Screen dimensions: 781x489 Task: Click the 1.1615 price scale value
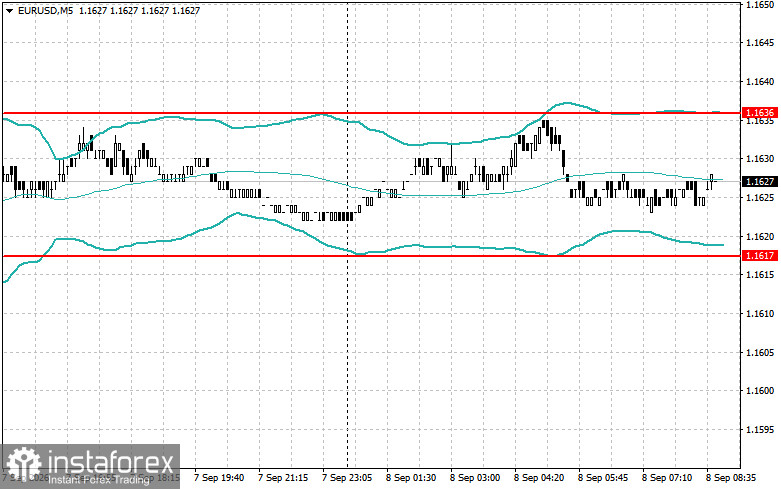point(760,275)
